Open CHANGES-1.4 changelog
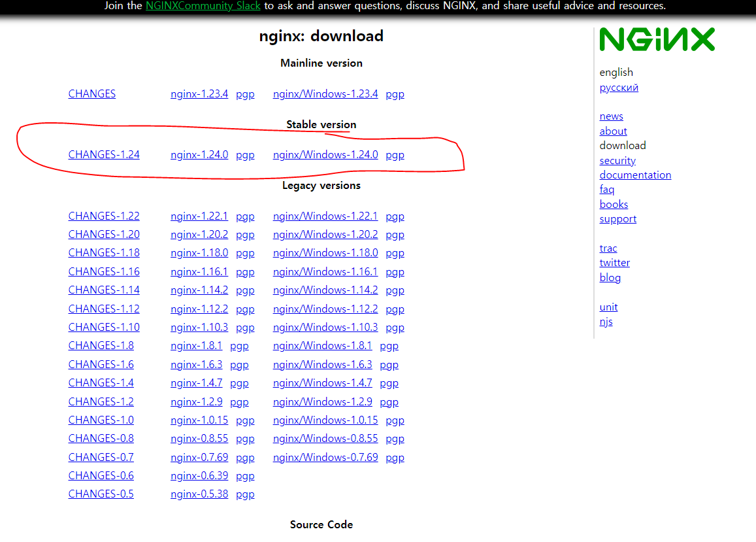 [x=101, y=382]
